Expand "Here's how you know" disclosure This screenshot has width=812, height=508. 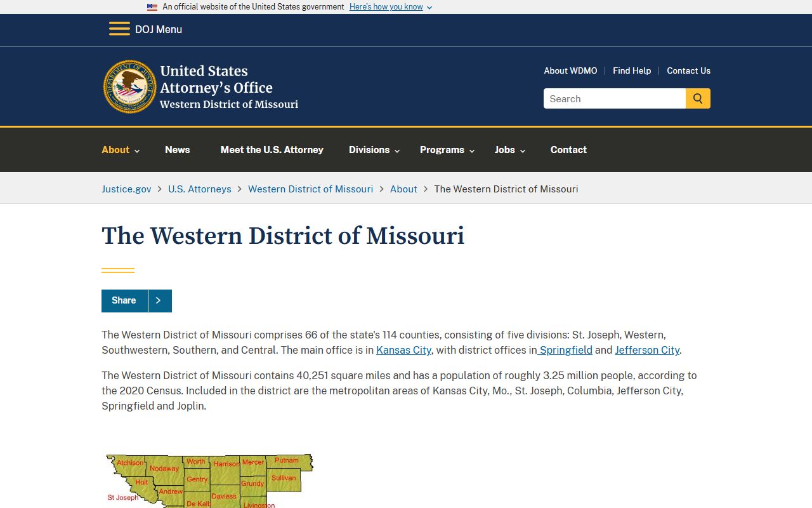tap(391, 7)
